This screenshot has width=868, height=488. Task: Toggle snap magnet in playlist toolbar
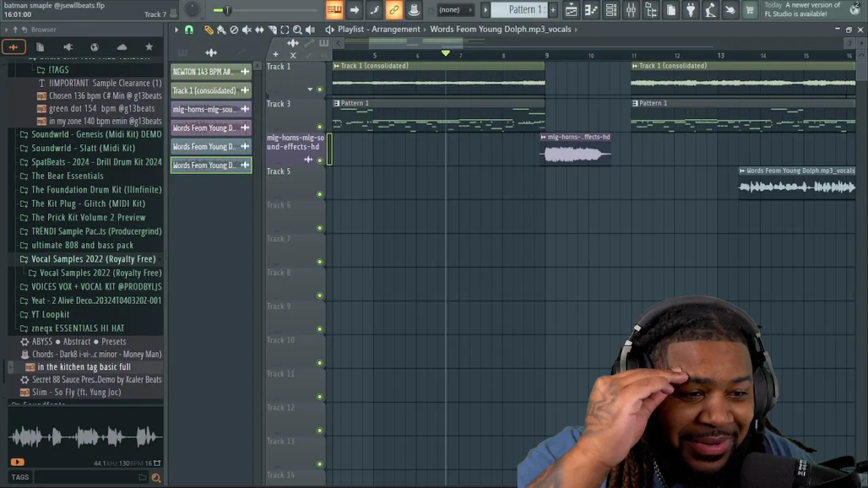[x=189, y=30]
